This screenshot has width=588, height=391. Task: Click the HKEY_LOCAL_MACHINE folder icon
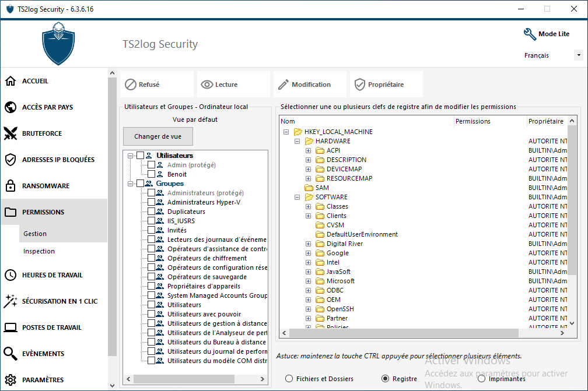[x=298, y=132]
